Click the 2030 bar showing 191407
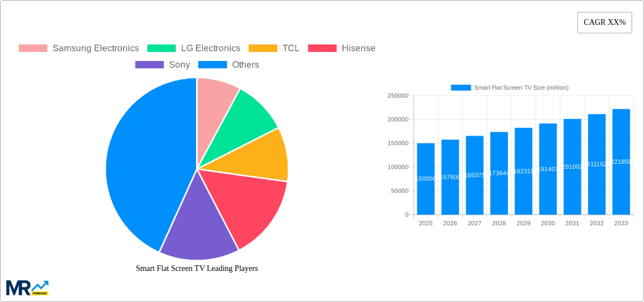The image size is (644, 302). click(x=548, y=169)
